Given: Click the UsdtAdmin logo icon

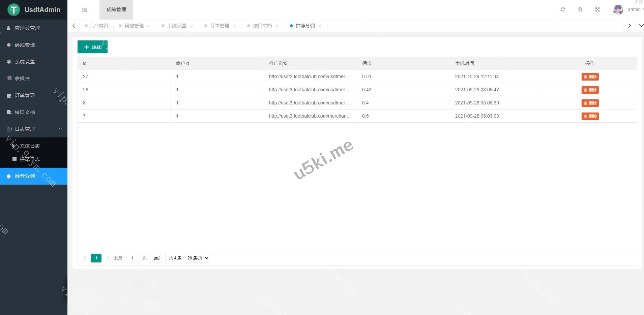Looking at the screenshot, I should tap(14, 10).
